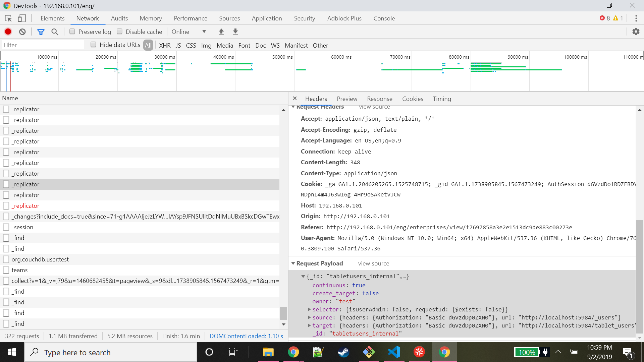
Task: Click view source next to Request Payload
Action: click(373, 263)
